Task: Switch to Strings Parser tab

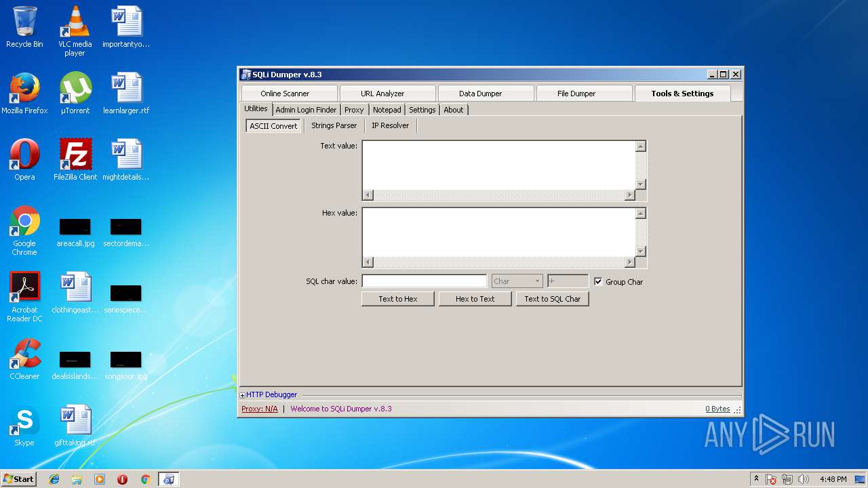Action: coord(334,125)
